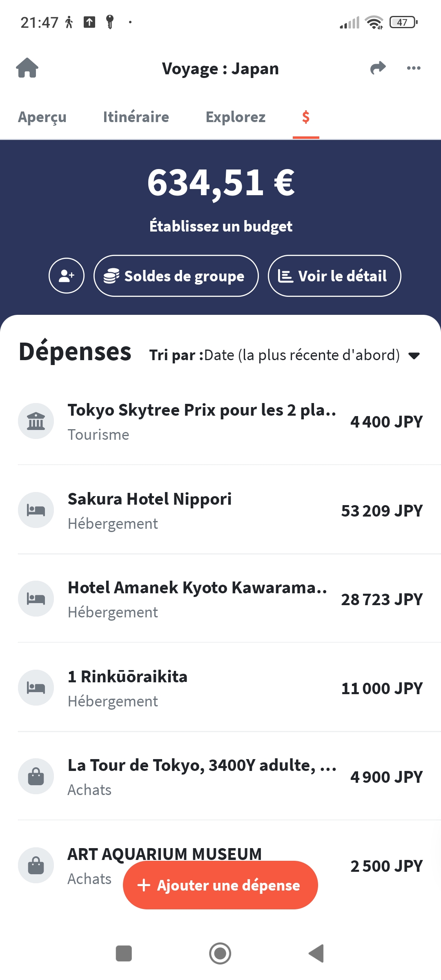Open the three-dot more options menu

pyautogui.click(x=414, y=68)
